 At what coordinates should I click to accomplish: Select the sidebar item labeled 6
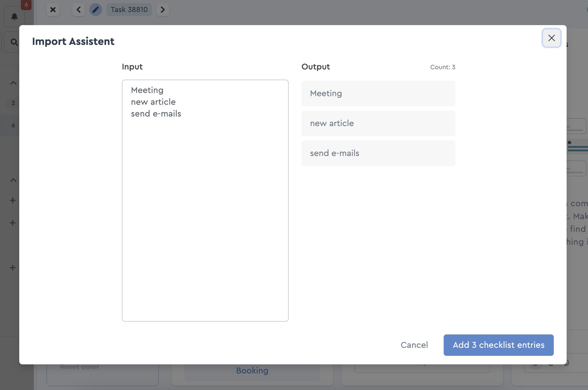coord(13,125)
